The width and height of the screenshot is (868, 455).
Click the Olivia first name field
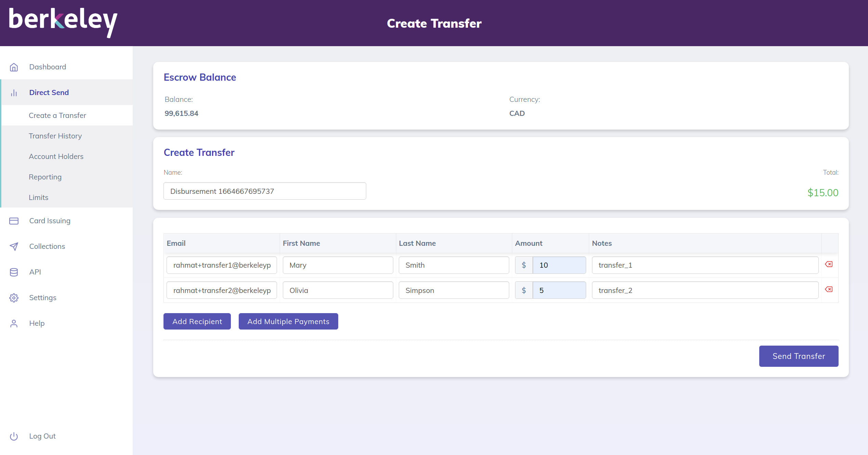(338, 290)
